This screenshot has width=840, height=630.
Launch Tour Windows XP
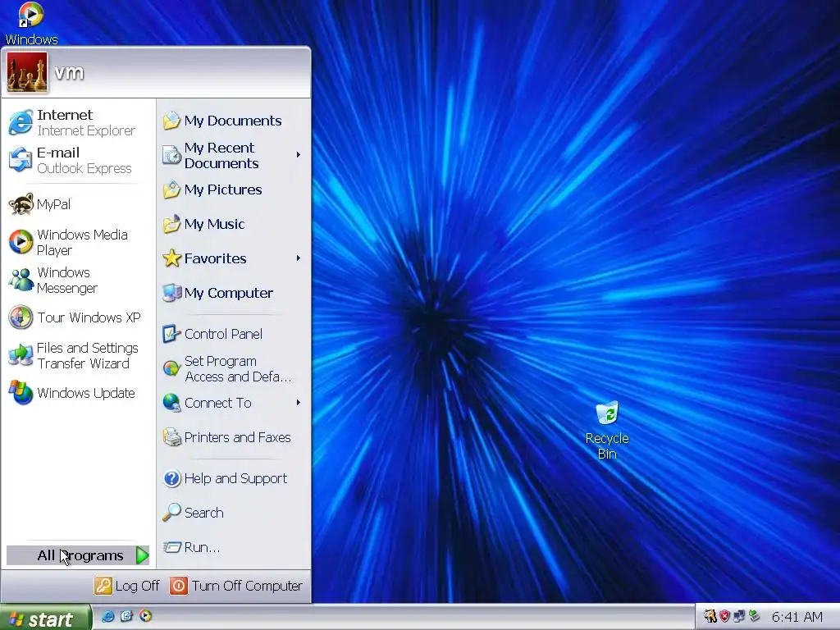(78, 317)
